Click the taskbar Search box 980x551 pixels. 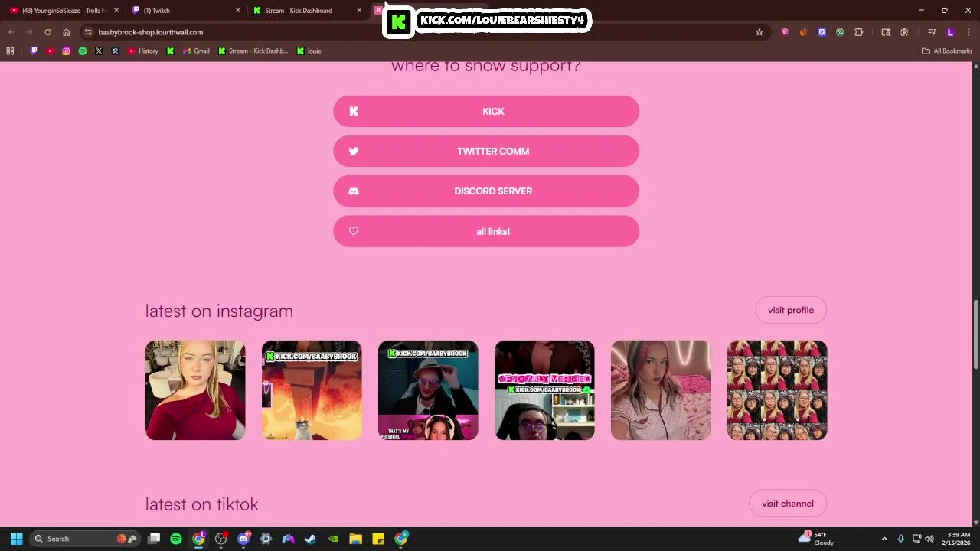coord(84,539)
